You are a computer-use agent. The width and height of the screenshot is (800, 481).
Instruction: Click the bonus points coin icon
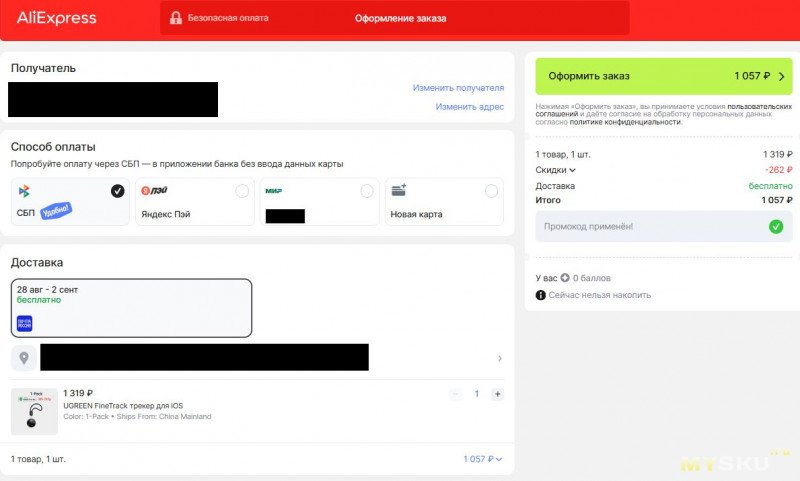[565, 278]
